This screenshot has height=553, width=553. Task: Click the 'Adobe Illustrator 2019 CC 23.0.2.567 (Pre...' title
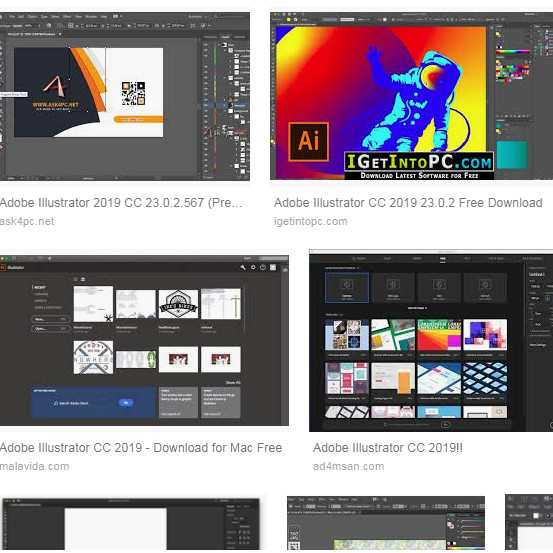pos(121,203)
